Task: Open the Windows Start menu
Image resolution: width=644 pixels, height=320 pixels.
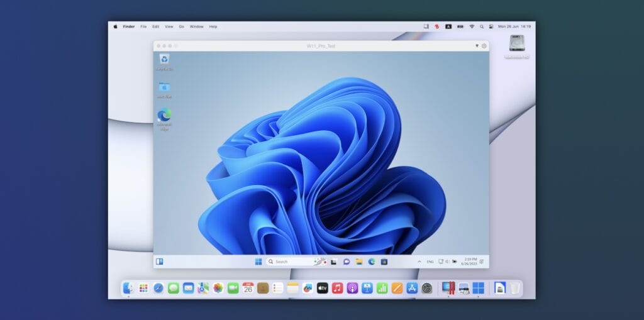Action: [258, 262]
